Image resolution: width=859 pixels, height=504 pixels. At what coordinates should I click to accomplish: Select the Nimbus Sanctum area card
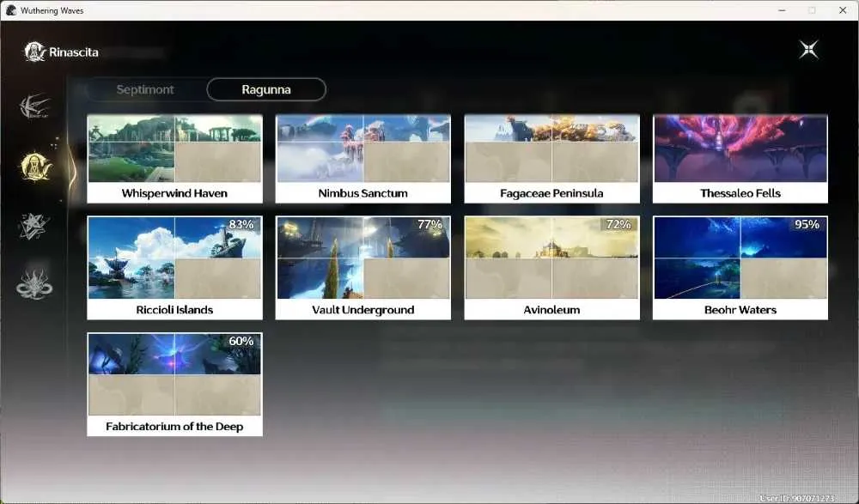(x=363, y=159)
